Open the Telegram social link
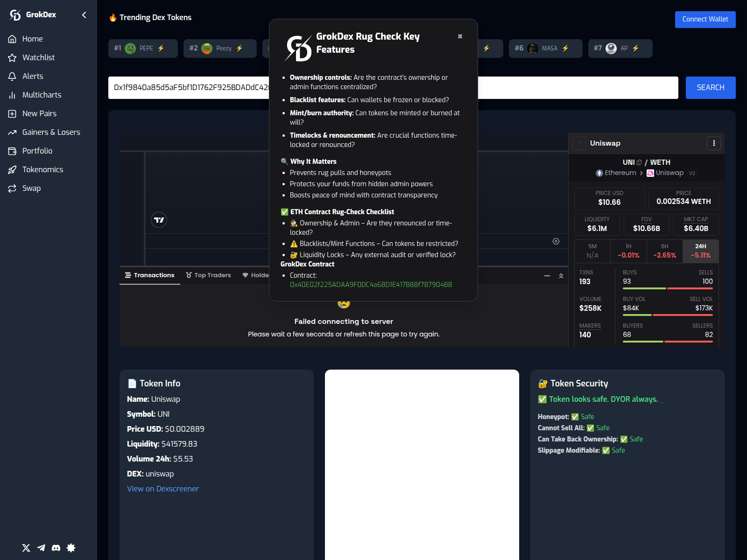 41,548
